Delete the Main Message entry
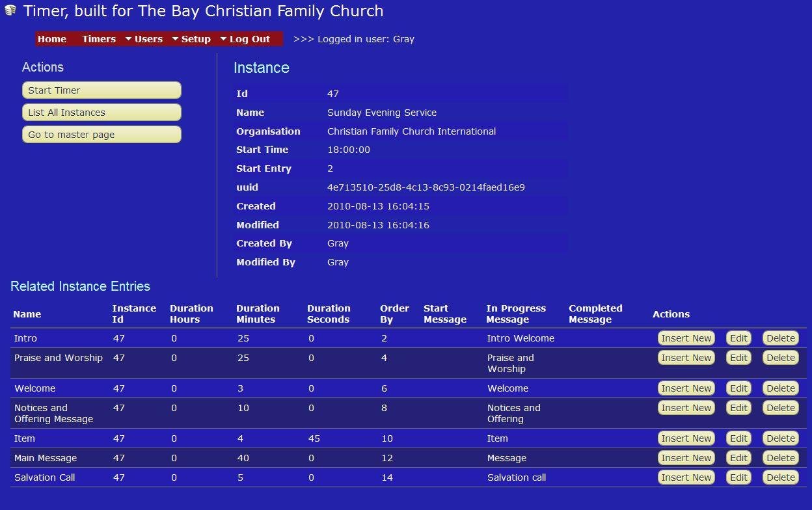Viewport: 812px width, 510px height. (780, 458)
